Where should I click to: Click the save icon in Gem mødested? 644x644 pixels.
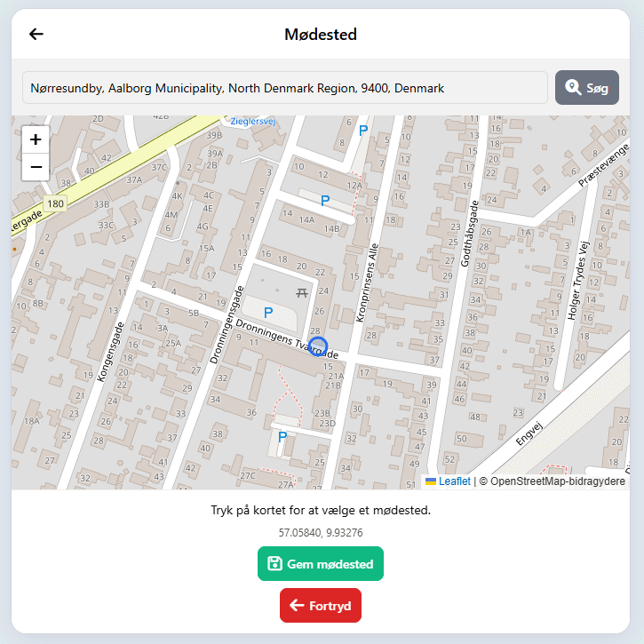[274, 564]
